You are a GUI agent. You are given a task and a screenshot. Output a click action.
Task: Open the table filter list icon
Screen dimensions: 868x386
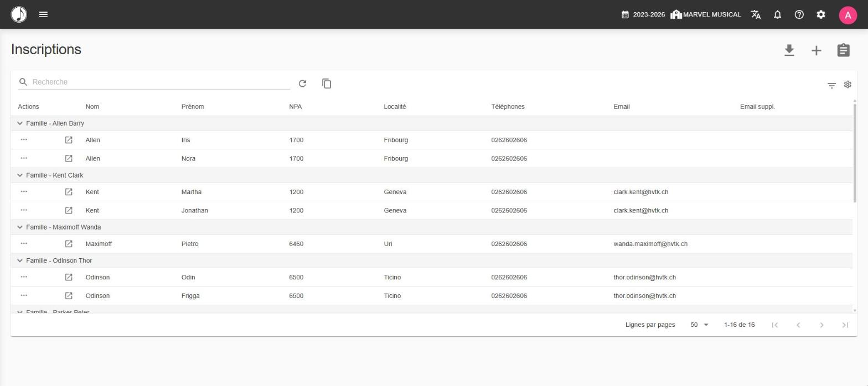831,86
